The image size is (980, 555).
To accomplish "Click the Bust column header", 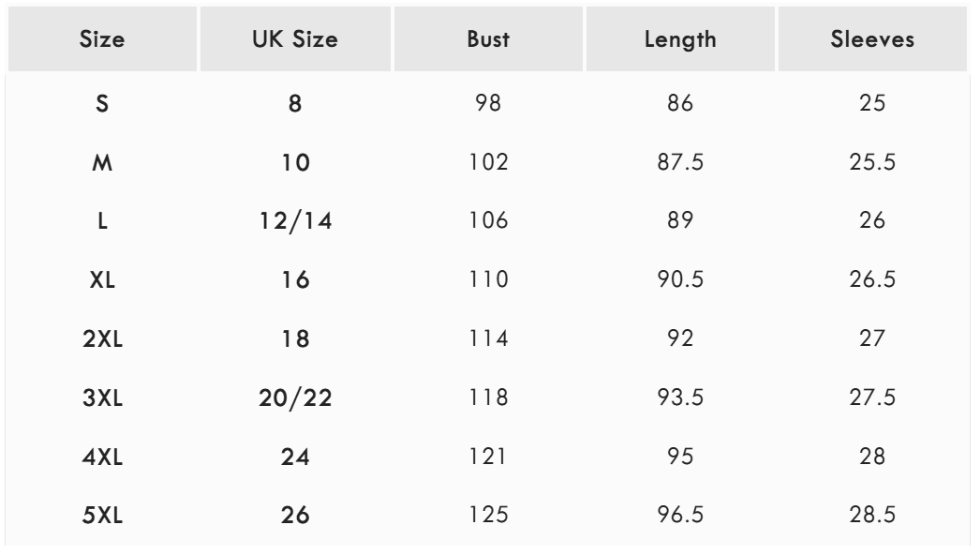I will click(488, 42).
